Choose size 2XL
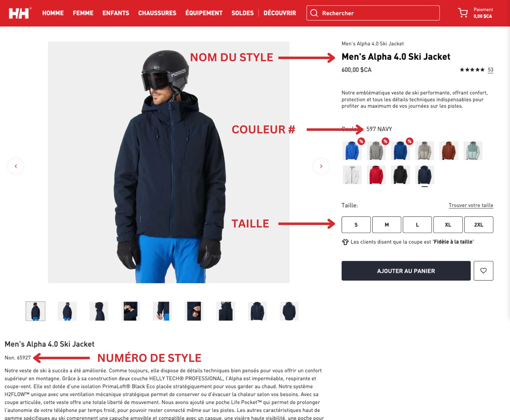 pyautogui.click(x=479, y=225)
